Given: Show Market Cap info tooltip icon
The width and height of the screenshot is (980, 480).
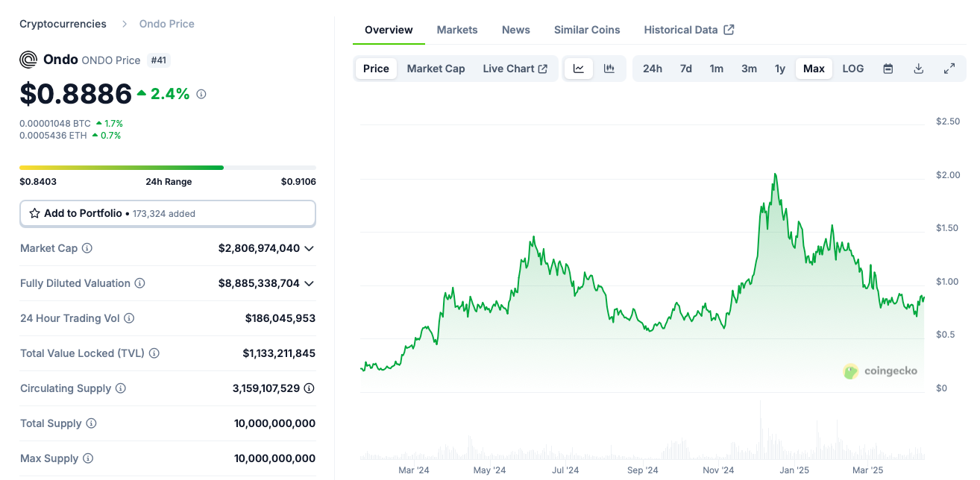Looking at the screenshot, I should click(87, 248).
